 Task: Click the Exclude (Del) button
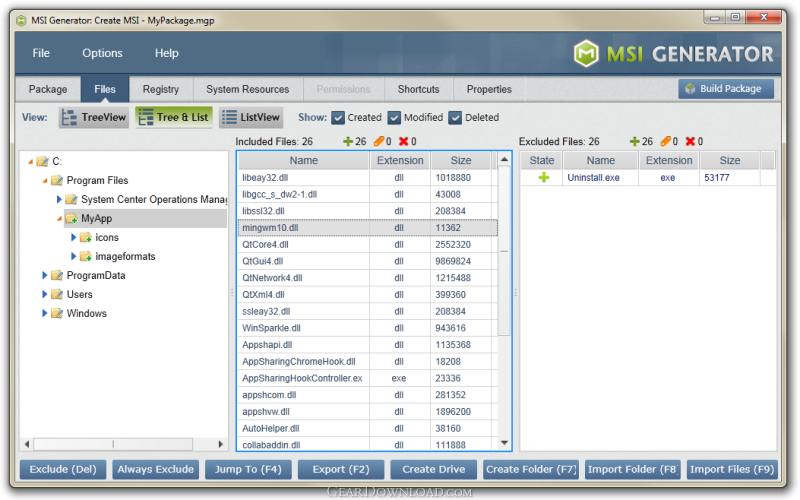click(x=63, y=470)
